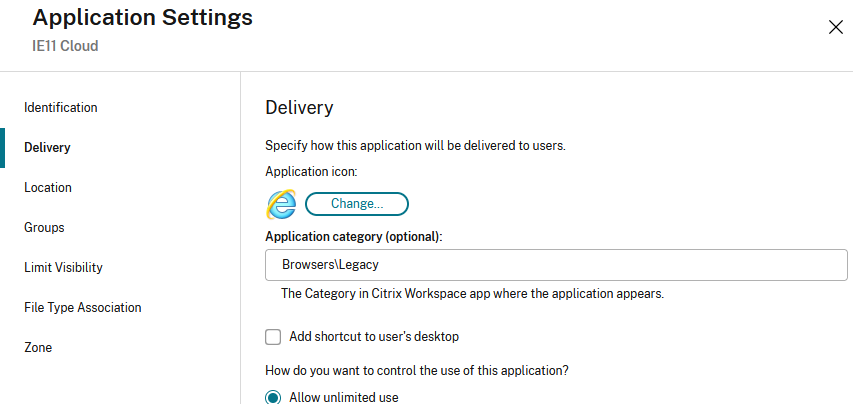Navigate to the Zone section

(38, 347)
